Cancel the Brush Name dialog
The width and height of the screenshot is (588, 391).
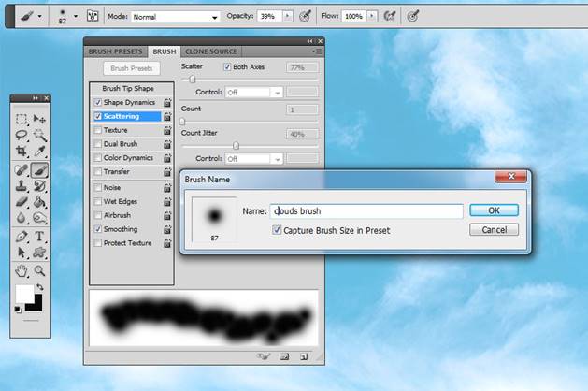click(x=494, y=230)
